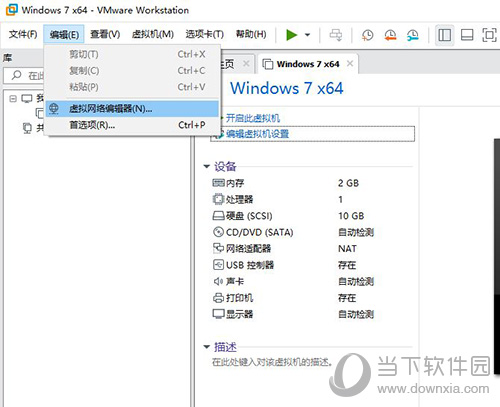Click the globe icon beside virtual network editor

click(x=54, y=109)
